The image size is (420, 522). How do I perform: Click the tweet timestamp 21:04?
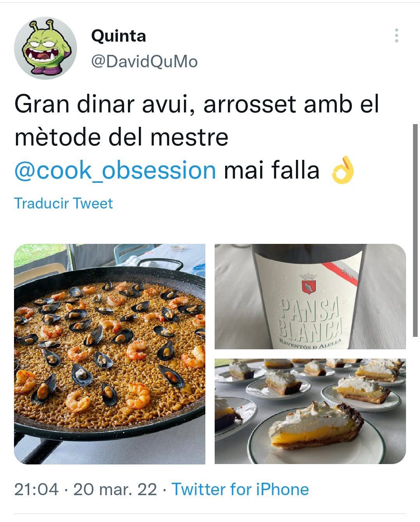(36, 489)
